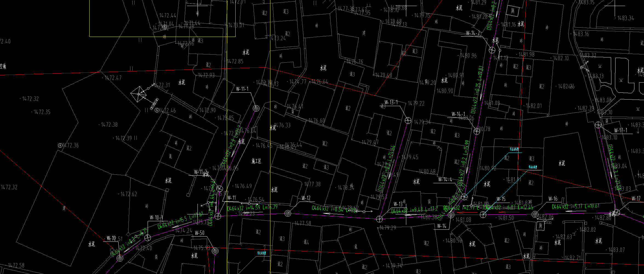Click the W-12 manhole label

point(306,198)
